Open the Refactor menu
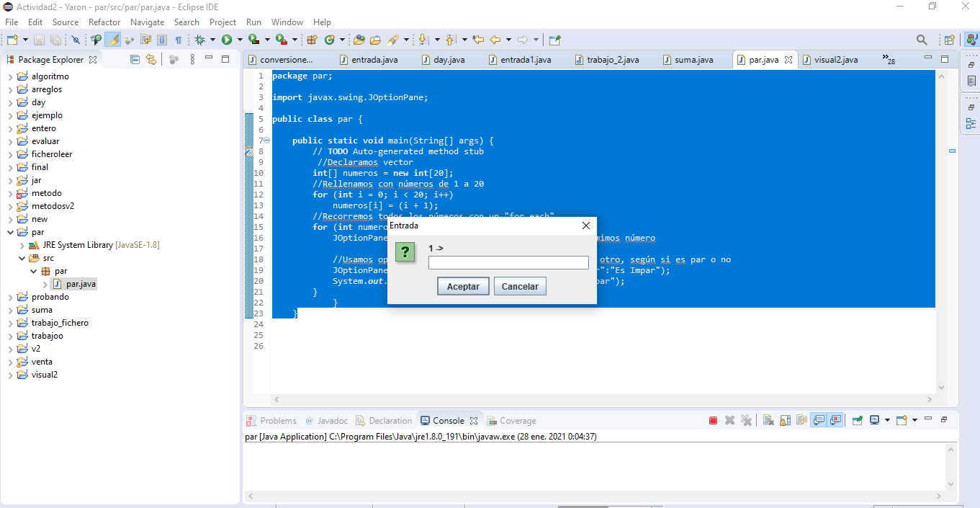 pyautogui.click(x=104, y=22)
